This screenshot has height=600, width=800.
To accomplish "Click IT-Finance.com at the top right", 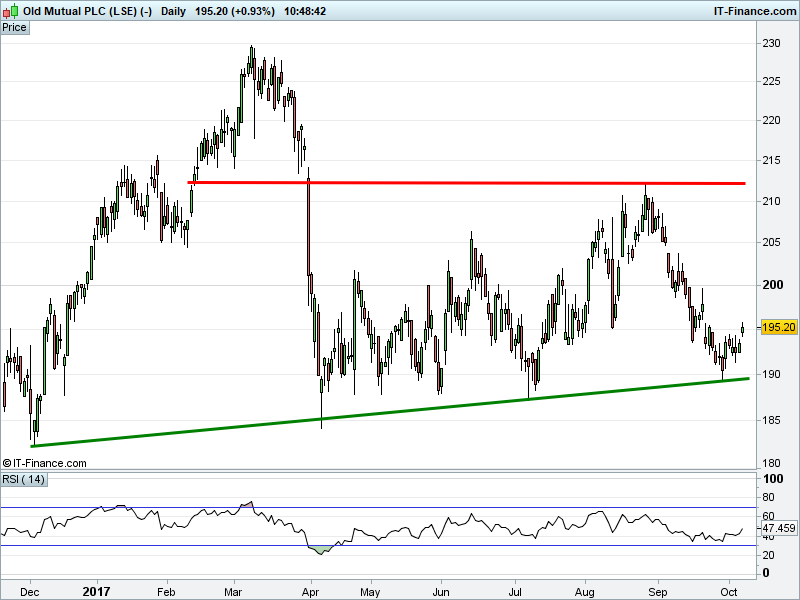I will [755, 11].
